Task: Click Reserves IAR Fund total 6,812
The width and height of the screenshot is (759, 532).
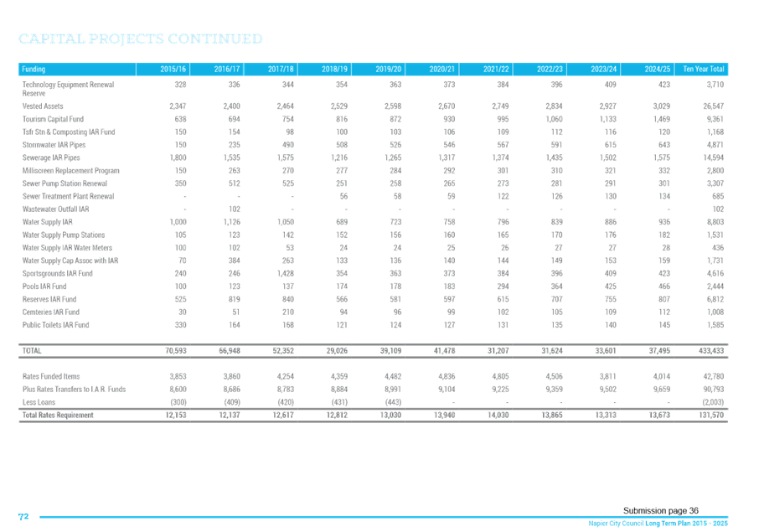Action: pos(715,299)
